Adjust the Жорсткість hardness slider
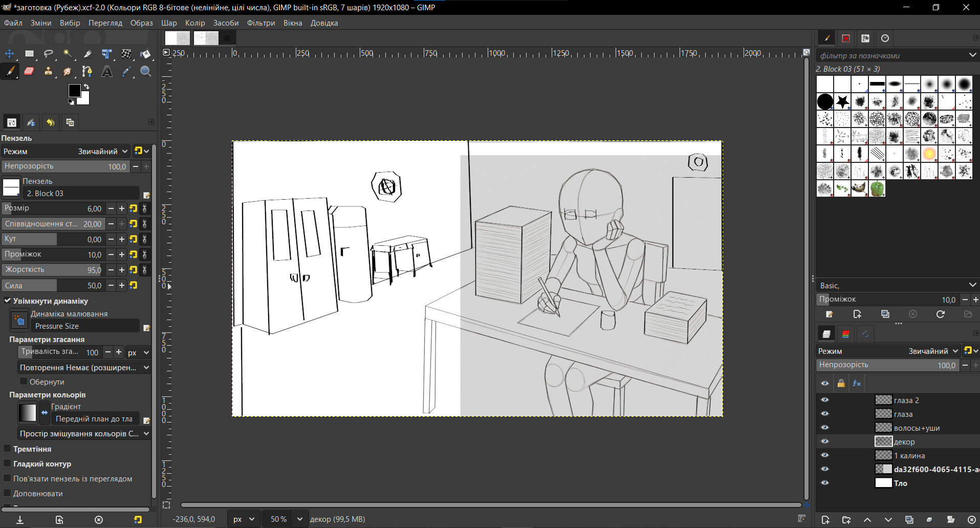The width and height of the screenshot is (980, 528). [53, 269]
